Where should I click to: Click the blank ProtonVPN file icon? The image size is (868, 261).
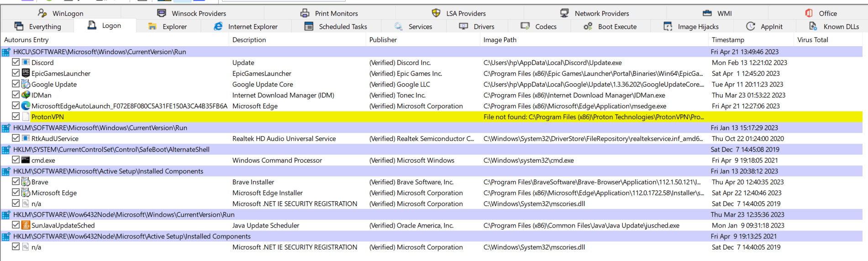pyautogui.click(x=26, y=117)
